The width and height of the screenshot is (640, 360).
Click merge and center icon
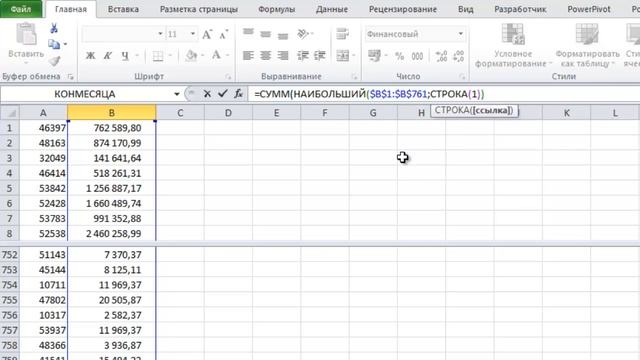[342, 56]
